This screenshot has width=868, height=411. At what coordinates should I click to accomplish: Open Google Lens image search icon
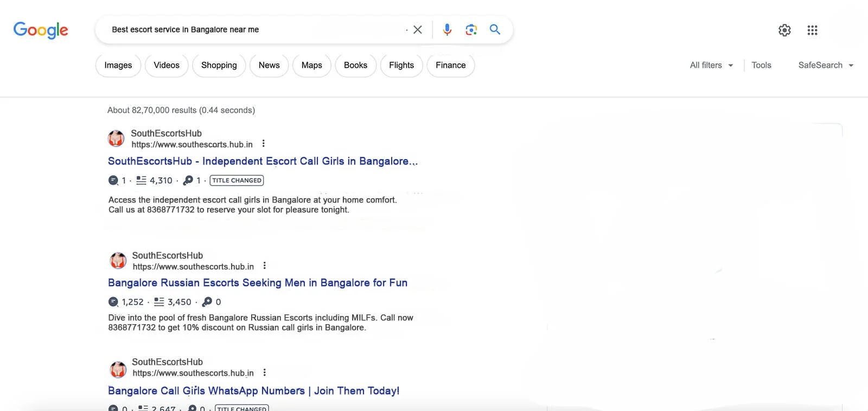tap(471, 30)
